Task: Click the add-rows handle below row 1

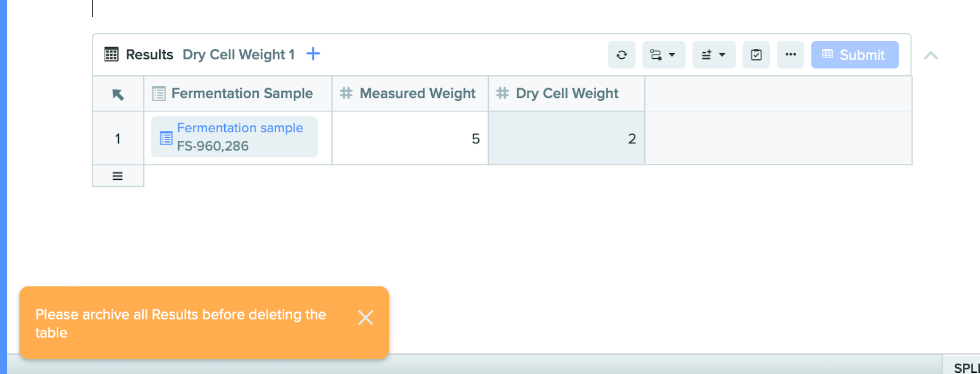Action: coord(118,176)
